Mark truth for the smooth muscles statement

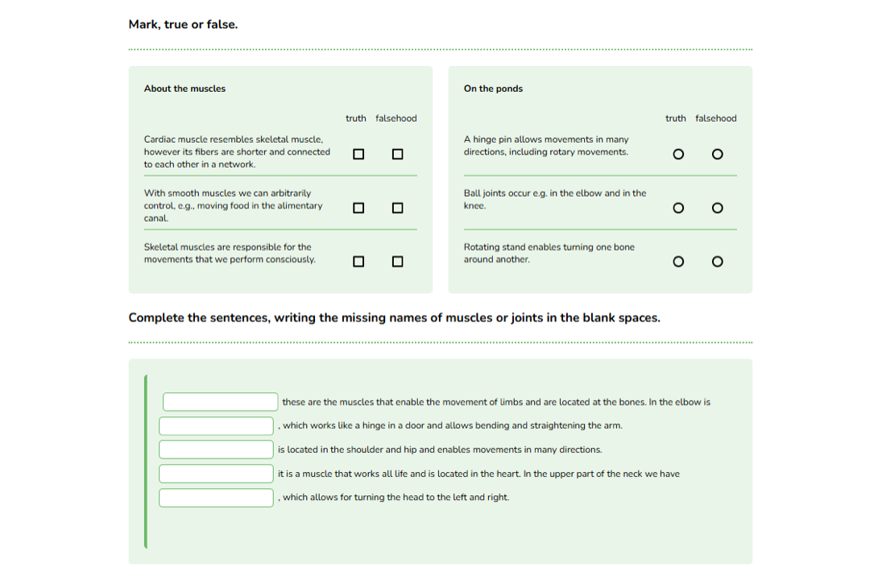pyautogui.click(x=358, y=208)
